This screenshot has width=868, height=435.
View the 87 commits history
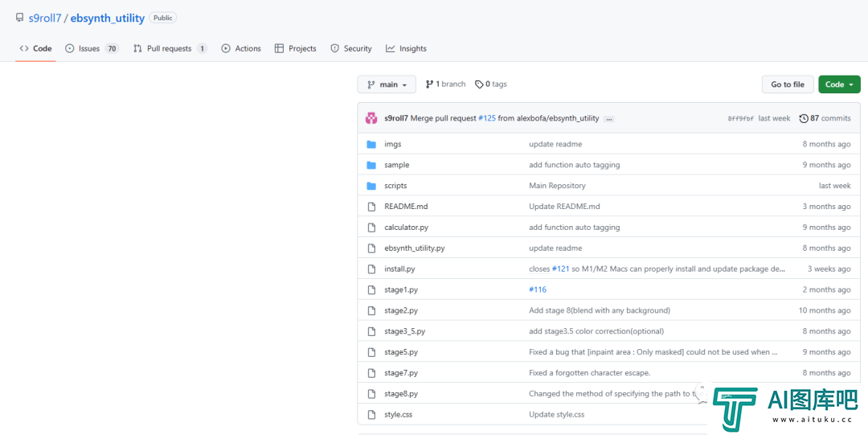[825, 118]
